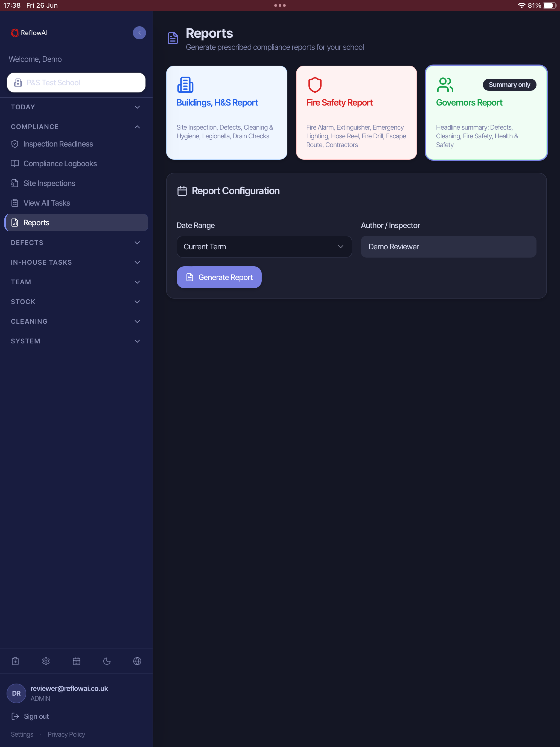Screen dimensions: 560x747
Task: Open the Date Range Current Term dropdown
Action: pyautogui.click(x=264, y=247)
